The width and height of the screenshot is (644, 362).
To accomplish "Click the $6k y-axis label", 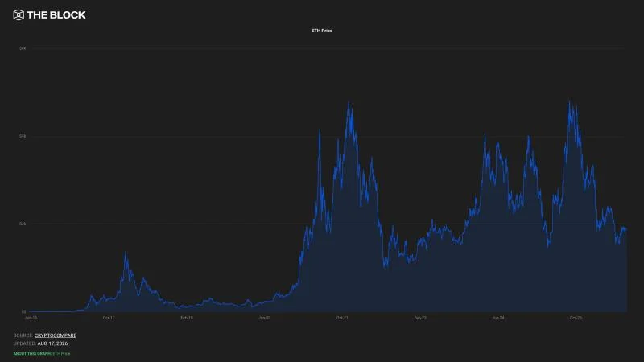I will (23, 48).
